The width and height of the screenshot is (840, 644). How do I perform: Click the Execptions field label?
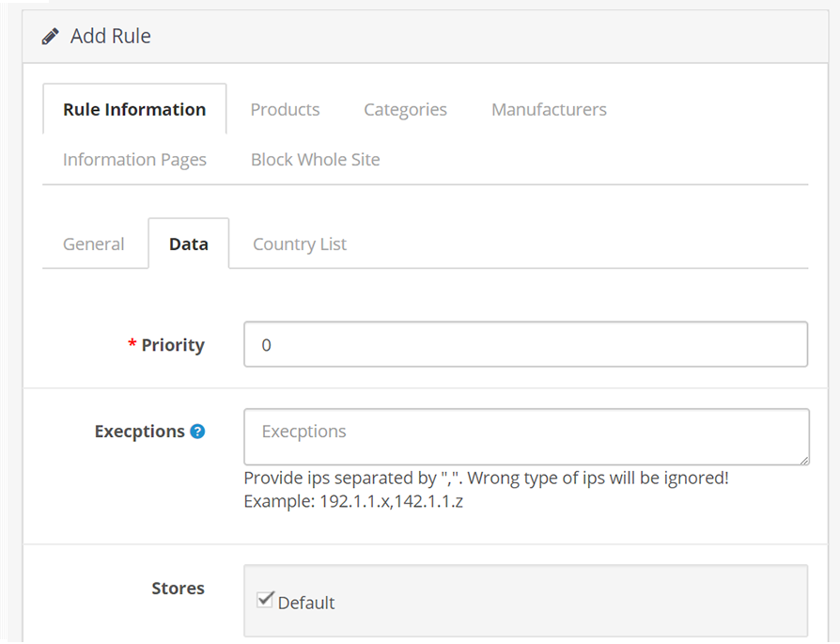(140, 432)
